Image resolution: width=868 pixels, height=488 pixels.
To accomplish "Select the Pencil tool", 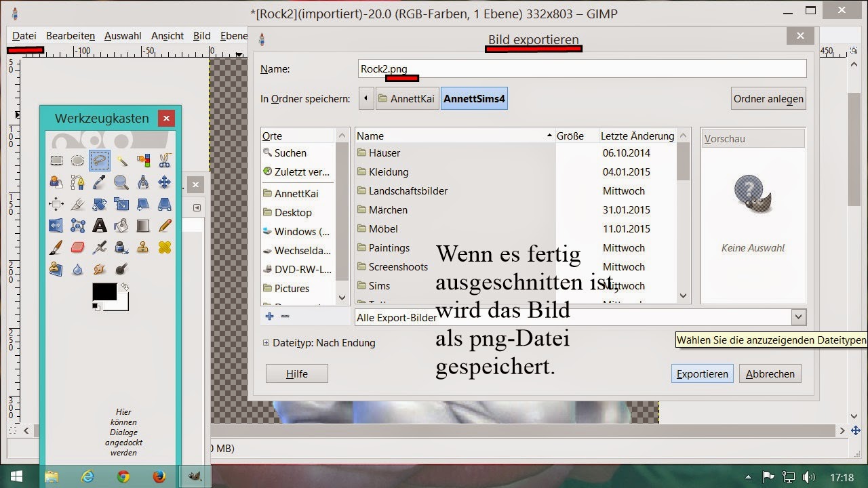I will point(165,226).
